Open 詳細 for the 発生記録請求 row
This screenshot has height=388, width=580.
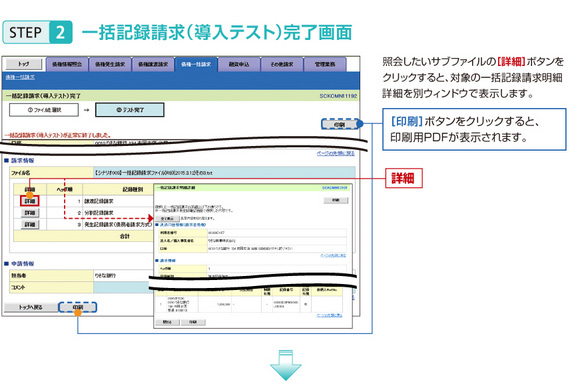[x=30, y=225]
